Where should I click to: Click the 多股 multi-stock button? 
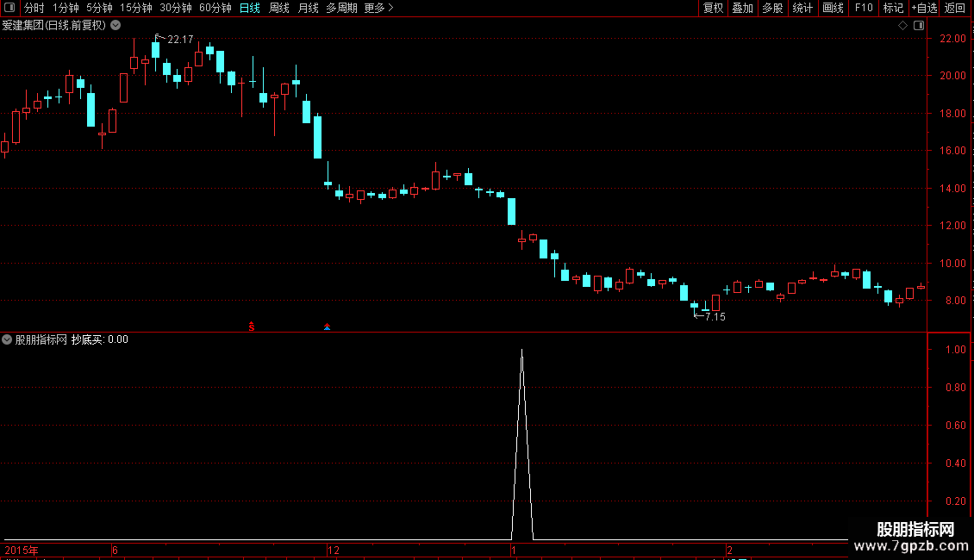click(x=772, y=8)
